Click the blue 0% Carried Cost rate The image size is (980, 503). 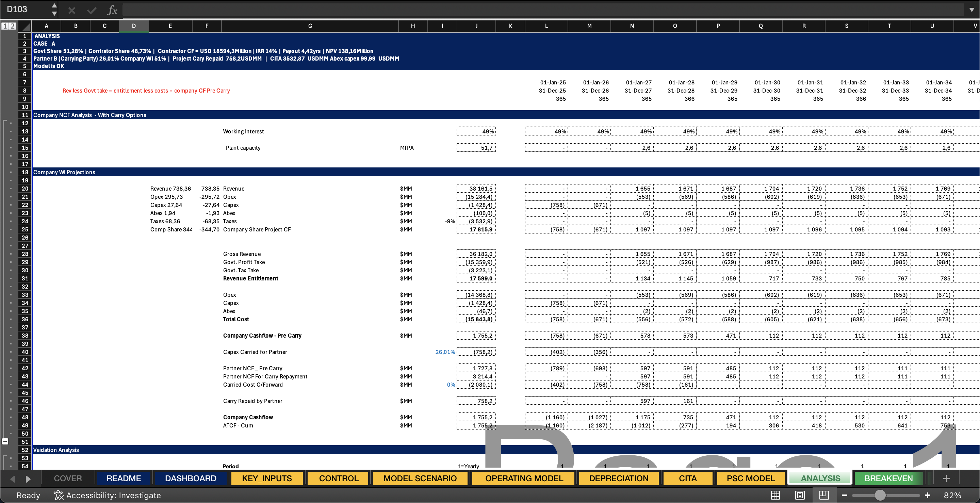click(451, 385)
